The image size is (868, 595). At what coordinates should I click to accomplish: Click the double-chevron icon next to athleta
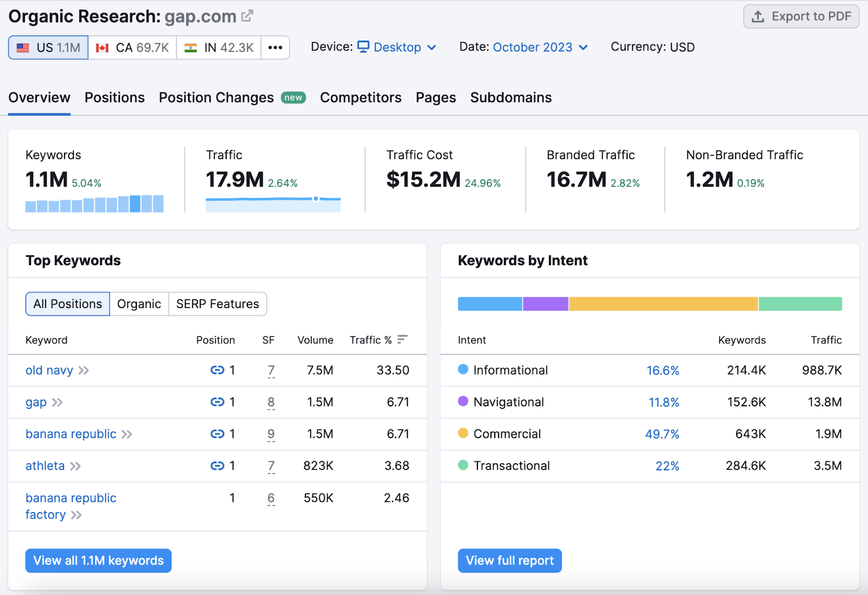75,466
